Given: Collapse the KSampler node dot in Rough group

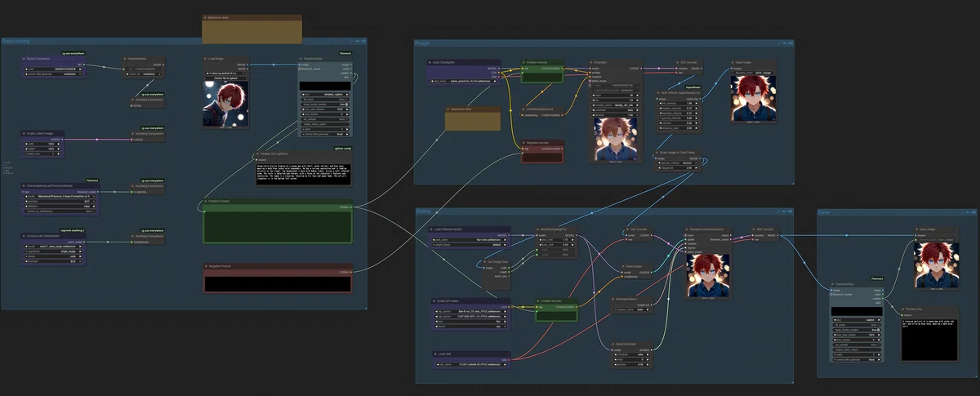Looking at the screenshot, I should (591, 62).
